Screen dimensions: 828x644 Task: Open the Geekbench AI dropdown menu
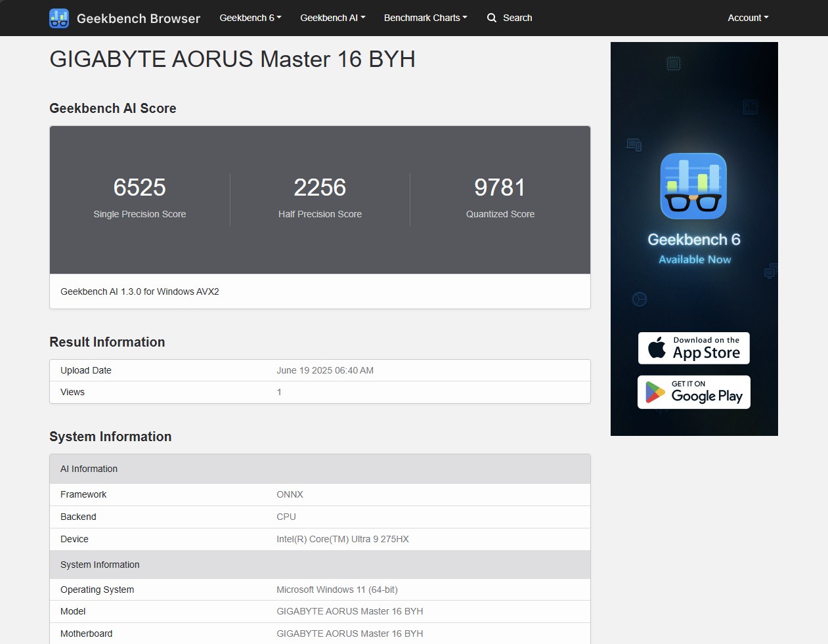coord(333,18)
